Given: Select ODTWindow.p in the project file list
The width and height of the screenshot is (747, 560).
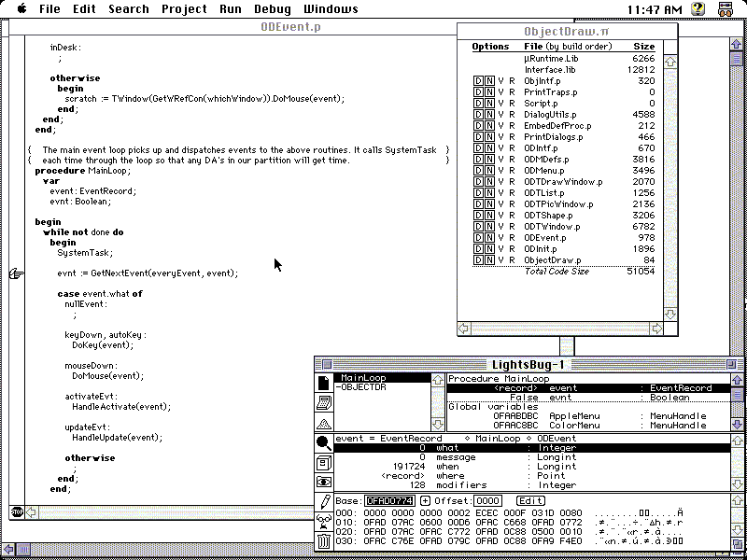Looking at the screenshot, I should 551,227.
